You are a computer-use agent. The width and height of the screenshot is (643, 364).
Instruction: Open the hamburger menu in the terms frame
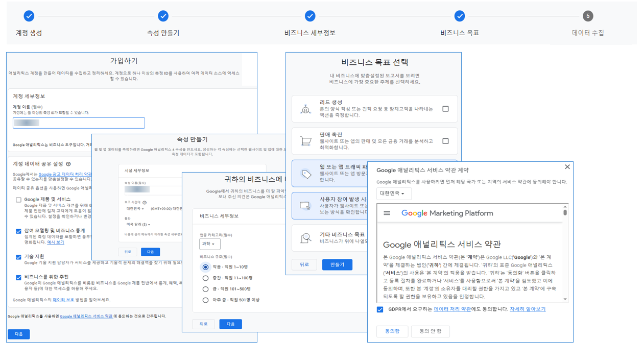pos(387,213)
